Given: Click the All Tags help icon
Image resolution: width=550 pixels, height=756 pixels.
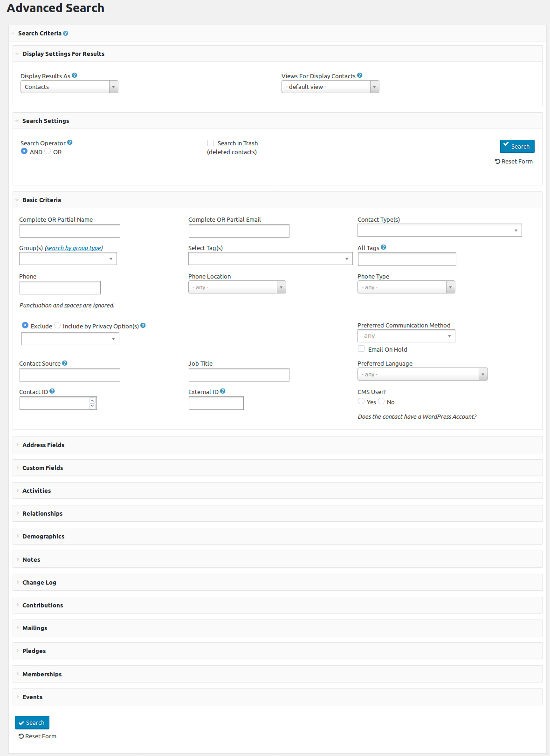Looking at the screenshot, I should pyautogui.click(x=384, y=247).
